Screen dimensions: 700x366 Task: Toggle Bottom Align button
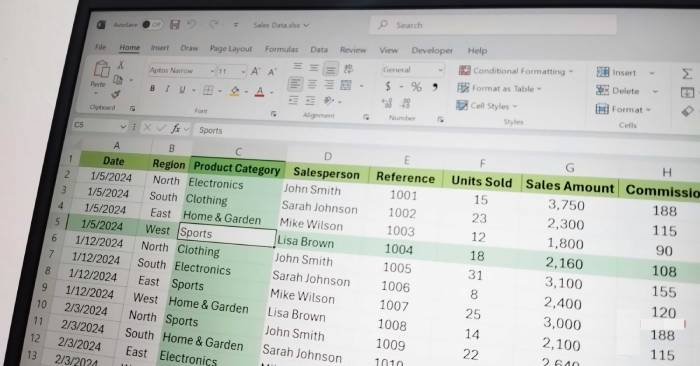pos(330,69)
